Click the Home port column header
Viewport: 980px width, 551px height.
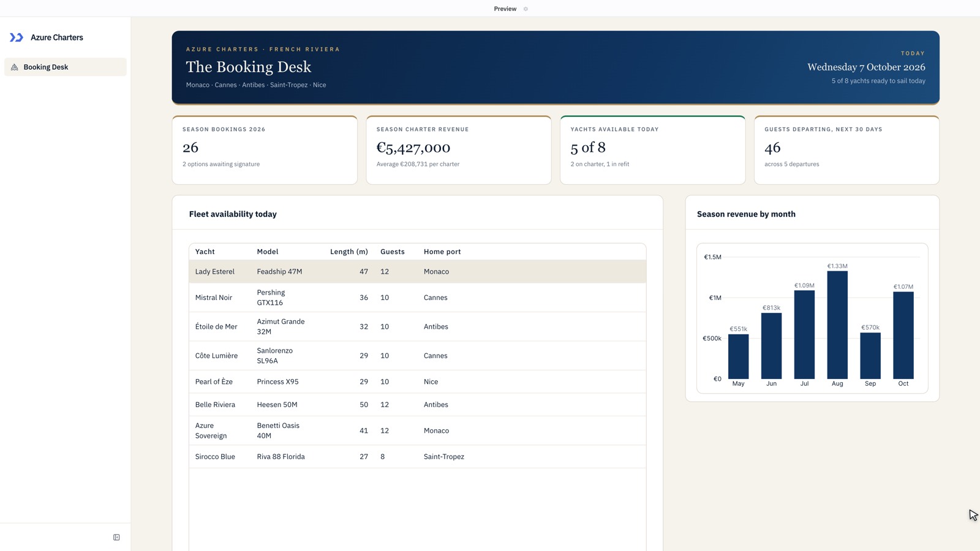pos(442,252)
